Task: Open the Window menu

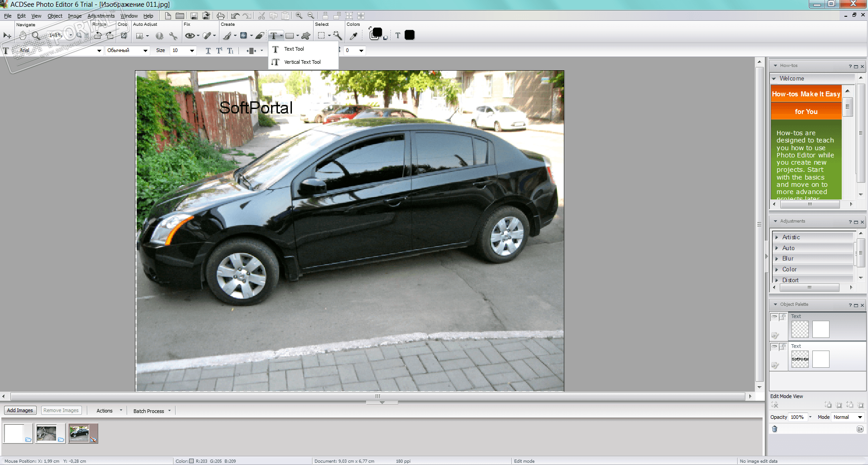Action: pyautogui.click(x=129, y=16)
